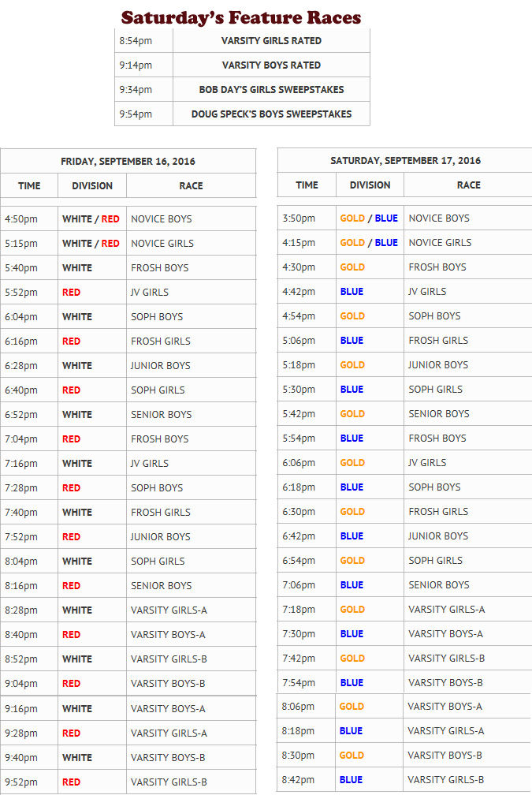The height and width of the screenshot is (795, 532).
Task: Click GOLD division in Saturday 4:30pm row
Action: (x=352, y=267)
